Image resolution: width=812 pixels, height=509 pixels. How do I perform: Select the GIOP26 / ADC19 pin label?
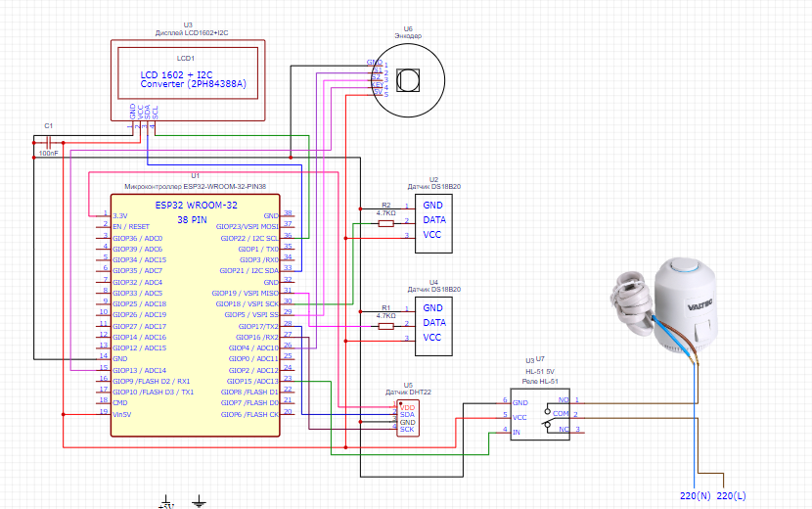pos(140,314)
